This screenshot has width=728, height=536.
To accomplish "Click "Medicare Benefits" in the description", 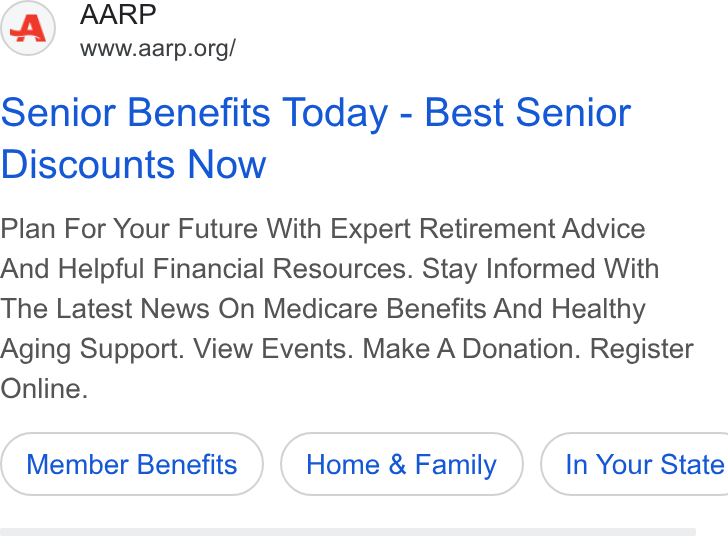I will coord(375,309).
